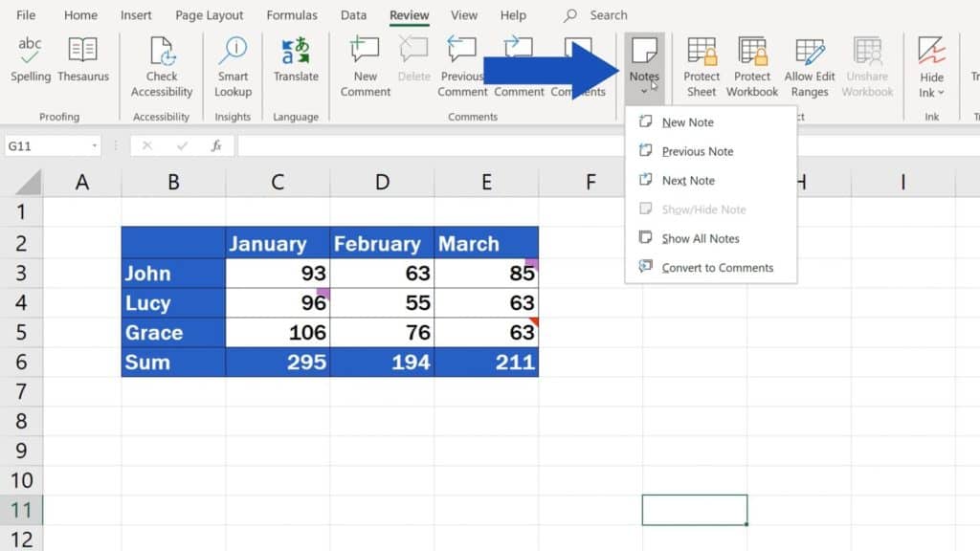Click inside the formula bar

coord(383,144)
